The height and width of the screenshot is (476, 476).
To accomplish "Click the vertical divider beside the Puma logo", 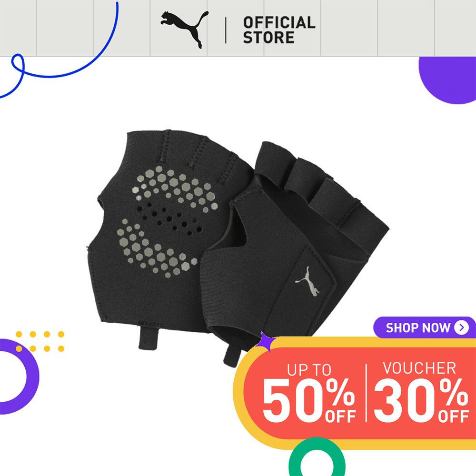I will [x=226, y=30].
